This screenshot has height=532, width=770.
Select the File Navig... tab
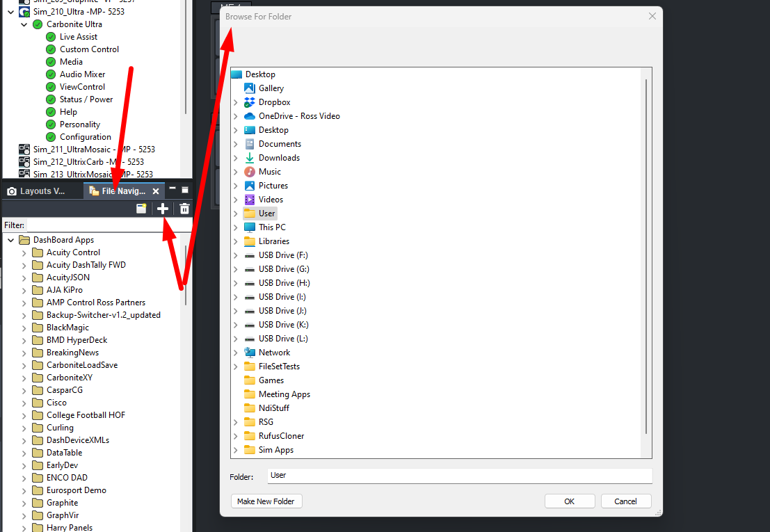pos(123,191)
